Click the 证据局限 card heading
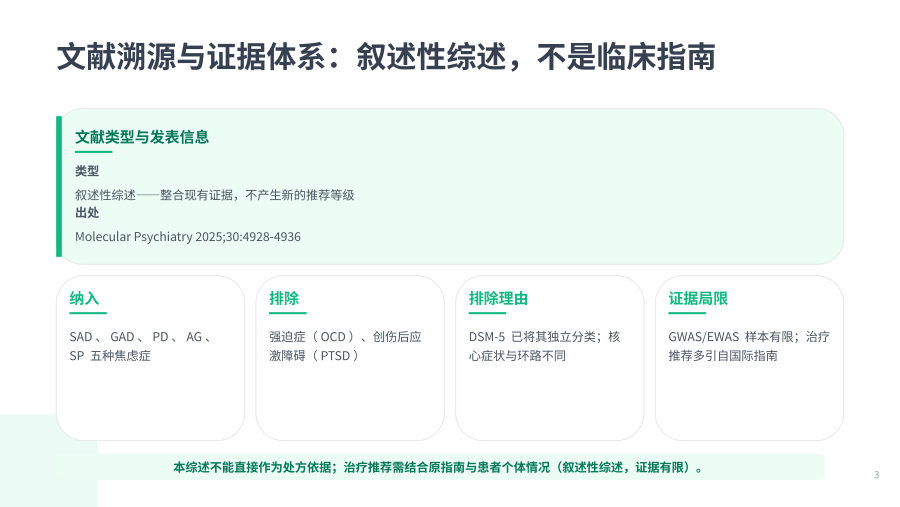Image resolution: width=900 pixels, height=507 pixels. (698, 298)
